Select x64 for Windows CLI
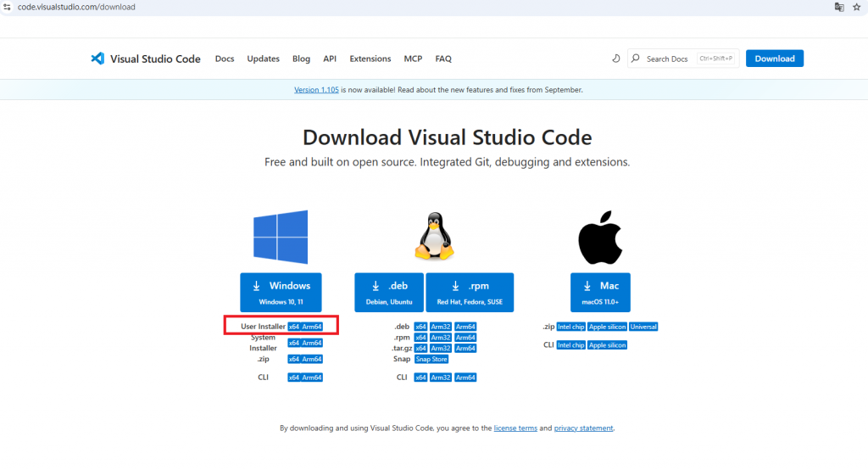Screen dimensions: 868x470 294,378
